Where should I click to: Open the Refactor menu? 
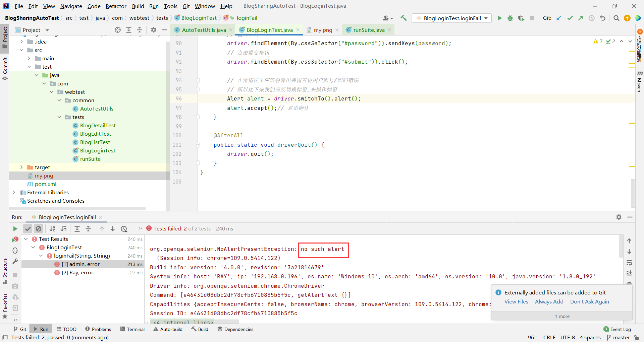pos(116,6)
